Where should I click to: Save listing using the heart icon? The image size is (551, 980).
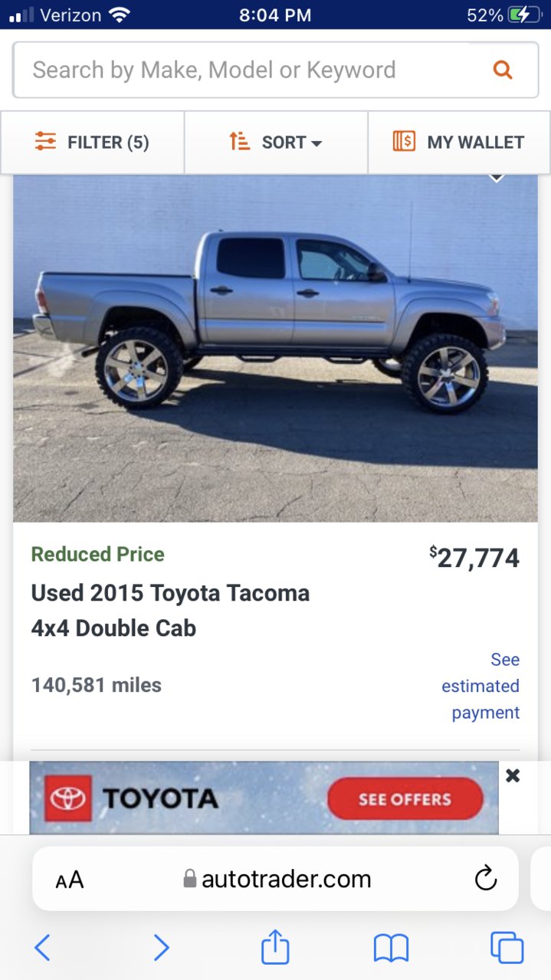tap(497, 177)
